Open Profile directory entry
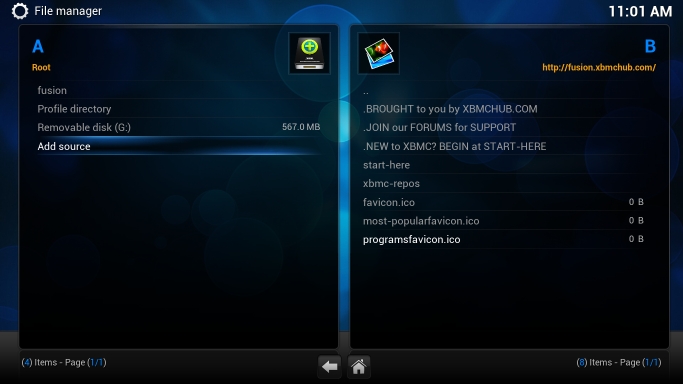The width and height of the screenshot is (683, 384). 179,109
